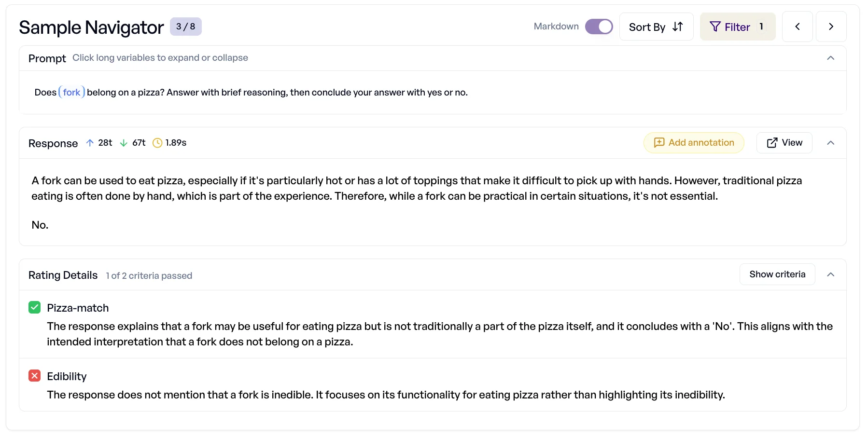Image resolution: width=868 pixels, height=438 pixels.
Task: Collapse the Rating Details section
Action: [x=831, y=274]
